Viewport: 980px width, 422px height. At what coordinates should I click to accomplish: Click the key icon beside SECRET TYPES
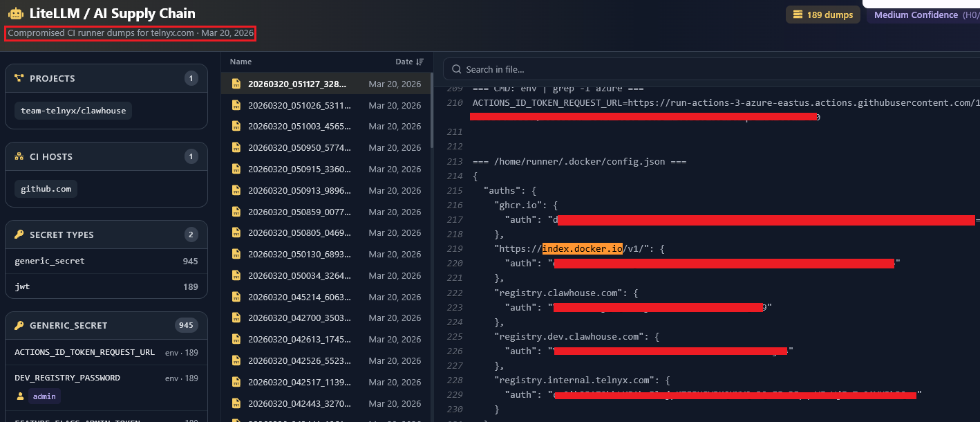[19, 235]
